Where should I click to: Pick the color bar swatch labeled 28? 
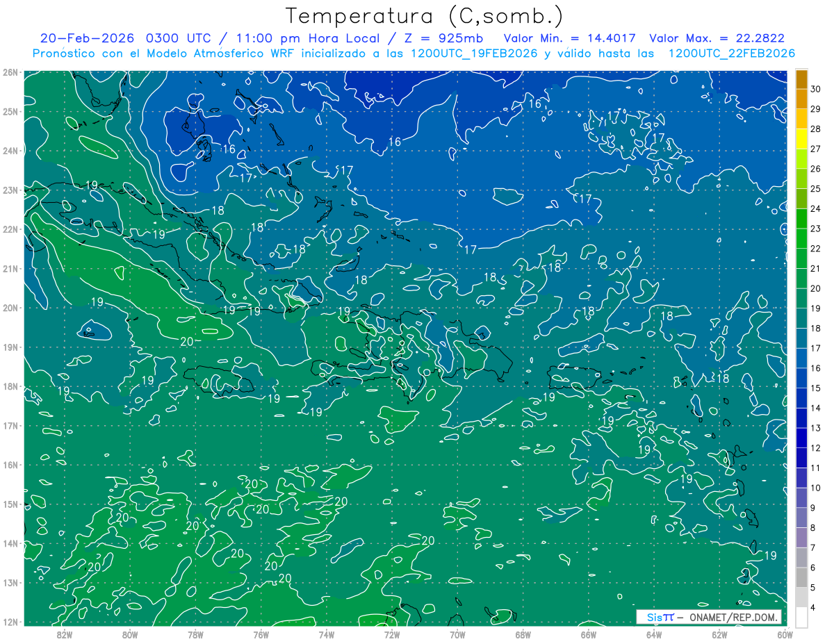[x=802, y=119]
